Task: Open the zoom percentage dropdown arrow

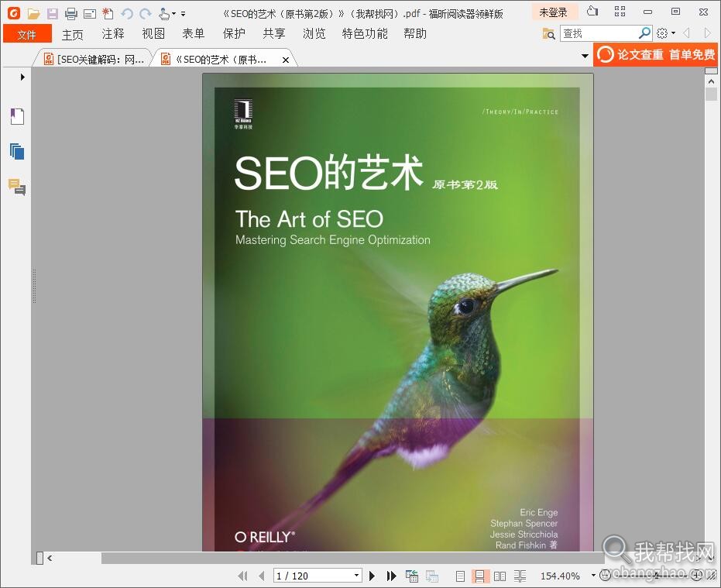Action: point(593,576)
